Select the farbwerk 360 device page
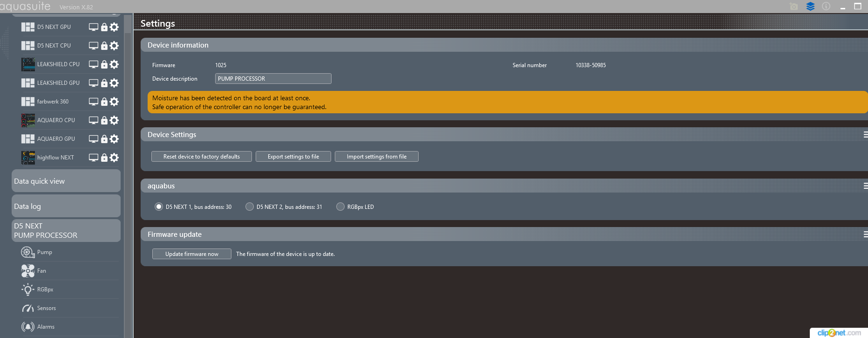Screen dimensions: 868x338 click(x=54, y=102)
